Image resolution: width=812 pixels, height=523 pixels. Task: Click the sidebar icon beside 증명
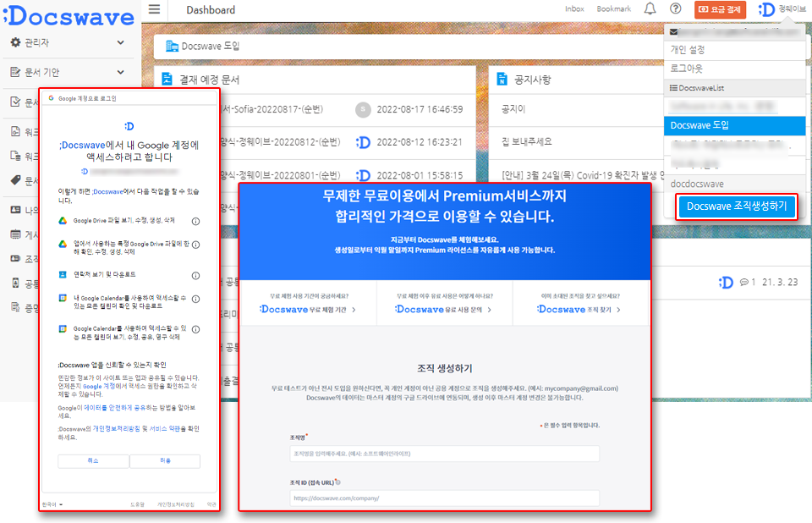coord(15,307)
